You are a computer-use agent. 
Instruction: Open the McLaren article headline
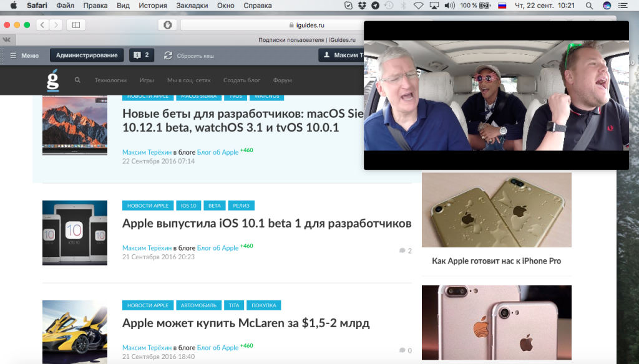pyautogui.click(x=246, y=323)
